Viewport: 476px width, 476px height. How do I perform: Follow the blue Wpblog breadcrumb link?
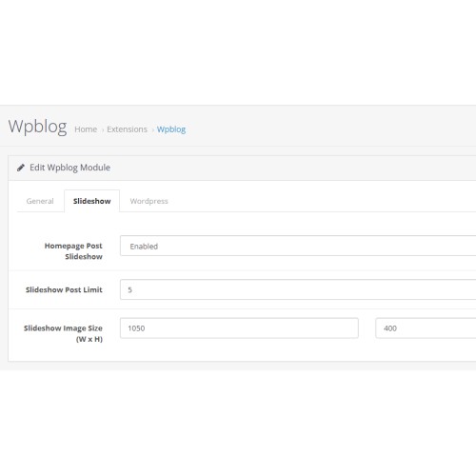tap(171, 129)
